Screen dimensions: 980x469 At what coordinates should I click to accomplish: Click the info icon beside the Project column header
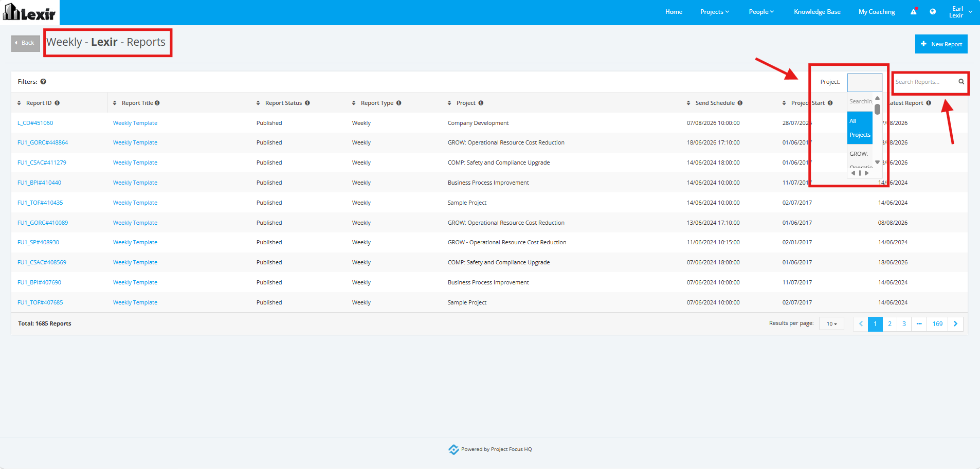pos(481,103)
